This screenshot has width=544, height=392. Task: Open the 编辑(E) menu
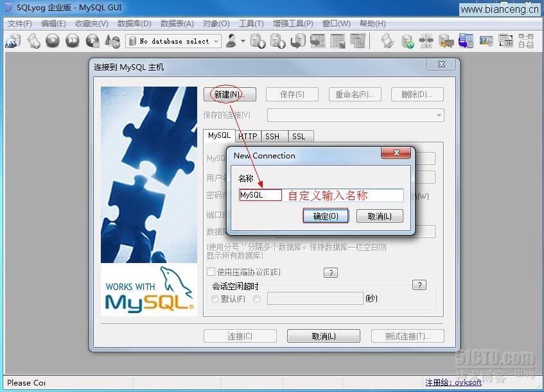(53, 24)
